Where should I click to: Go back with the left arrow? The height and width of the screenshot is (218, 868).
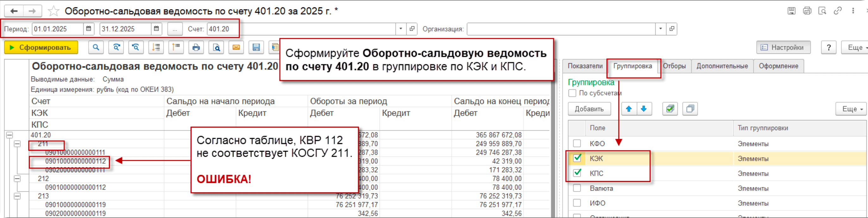14,11
